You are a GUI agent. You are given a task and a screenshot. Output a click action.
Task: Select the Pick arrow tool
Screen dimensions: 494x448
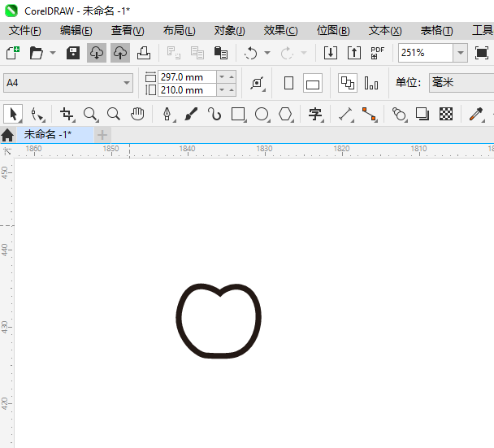(13, 114)
